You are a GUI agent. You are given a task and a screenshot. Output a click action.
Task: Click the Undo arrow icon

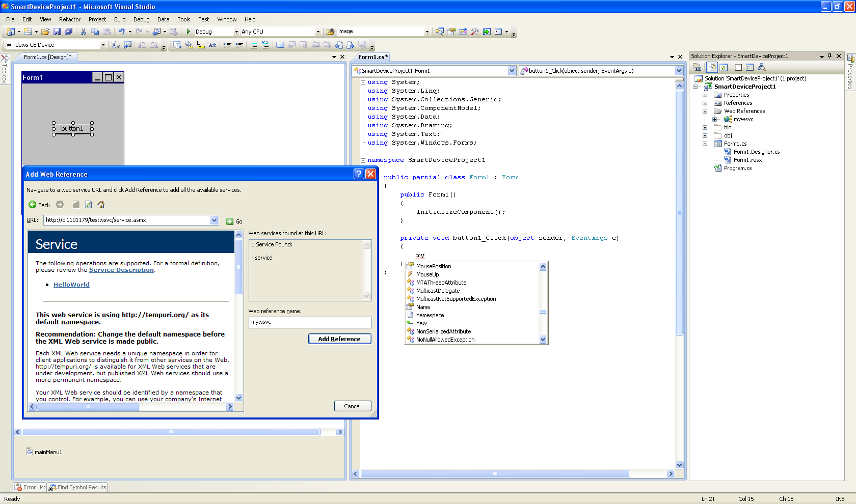121,32
